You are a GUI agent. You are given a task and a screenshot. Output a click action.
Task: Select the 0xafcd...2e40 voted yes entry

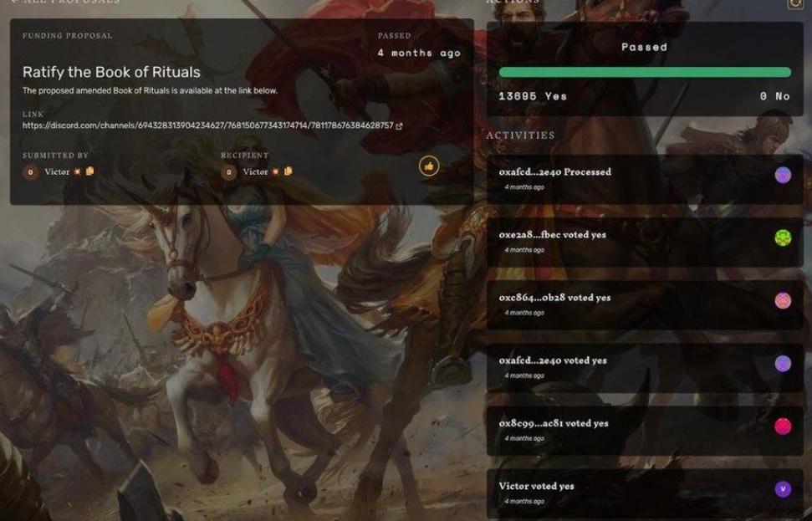point(645,367)
